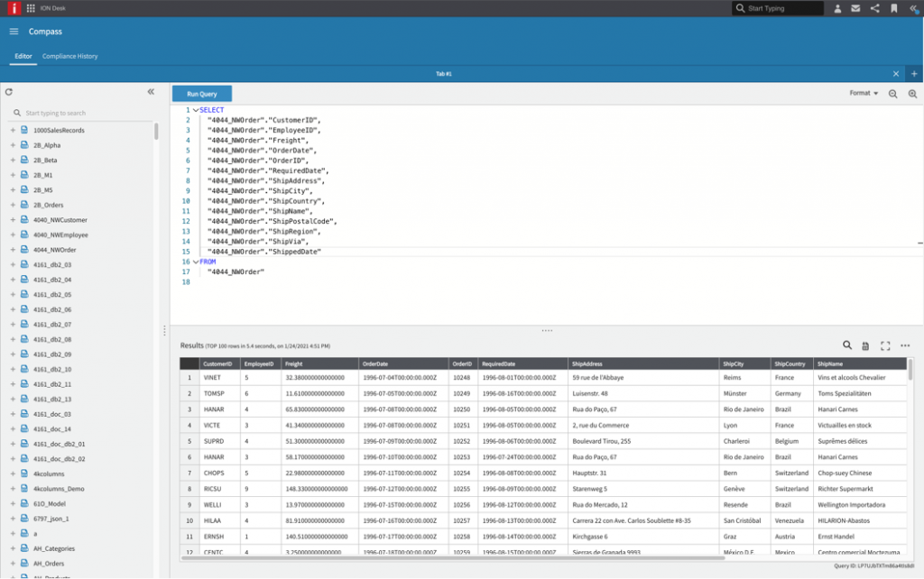Export the results using the file icon
Viewport: 924px width, 579px height.
tap(865, 345)
